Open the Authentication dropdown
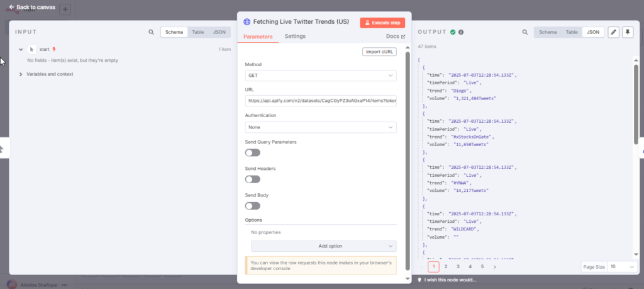Image resolution: width=644 pixels, height=289 pixels. point(321,127)
